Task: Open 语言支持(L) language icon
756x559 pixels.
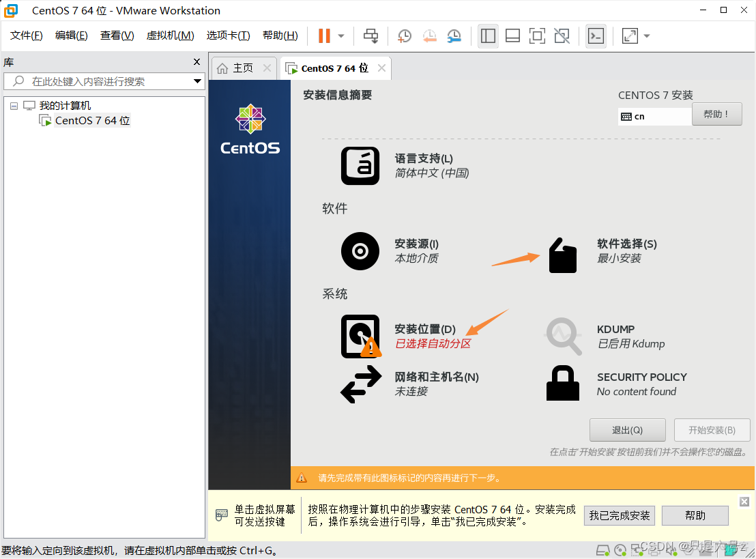Action: (x=360, y=166)
